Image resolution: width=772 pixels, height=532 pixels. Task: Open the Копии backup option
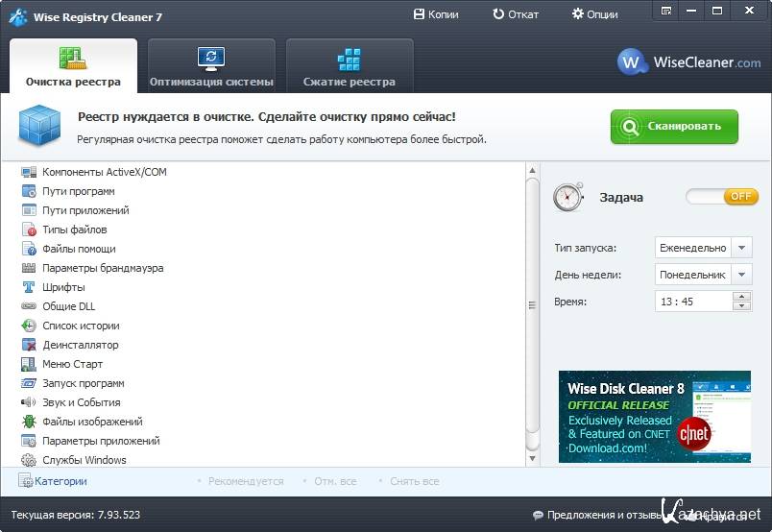coord(435,14)
